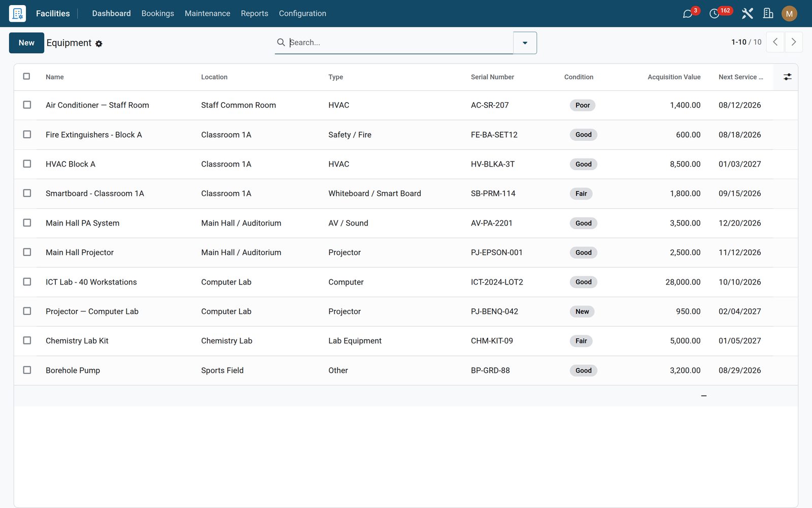Sort by the Acquisition Value column header
The image size is (812, 508).
click(x=674, y=77)
